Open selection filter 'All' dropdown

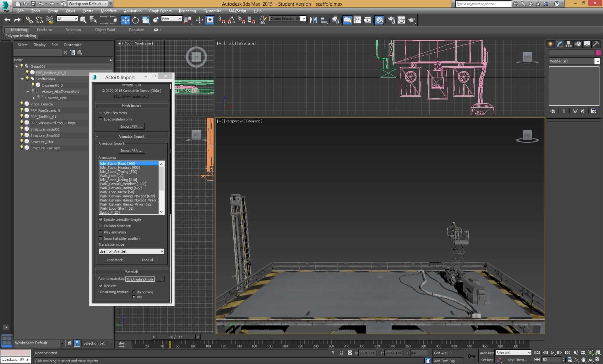(x=67, y=19)
